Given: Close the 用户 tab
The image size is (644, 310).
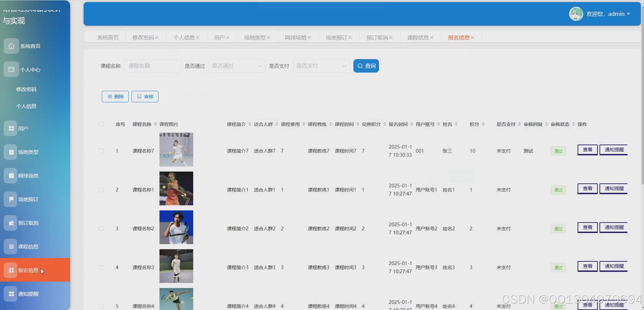Looking at the screenshot, I should (x=228, y=38).
